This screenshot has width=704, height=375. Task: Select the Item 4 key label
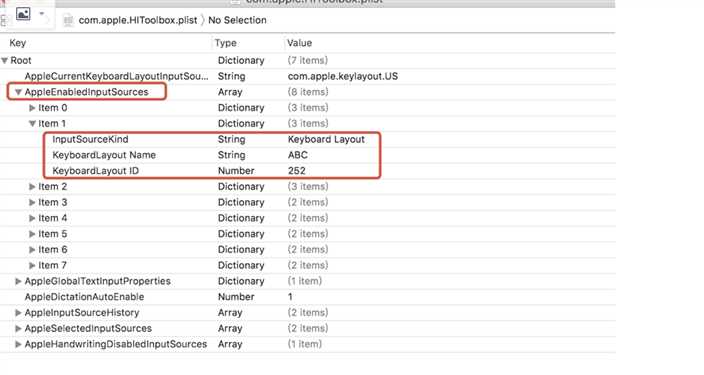(x=53, y=218)
